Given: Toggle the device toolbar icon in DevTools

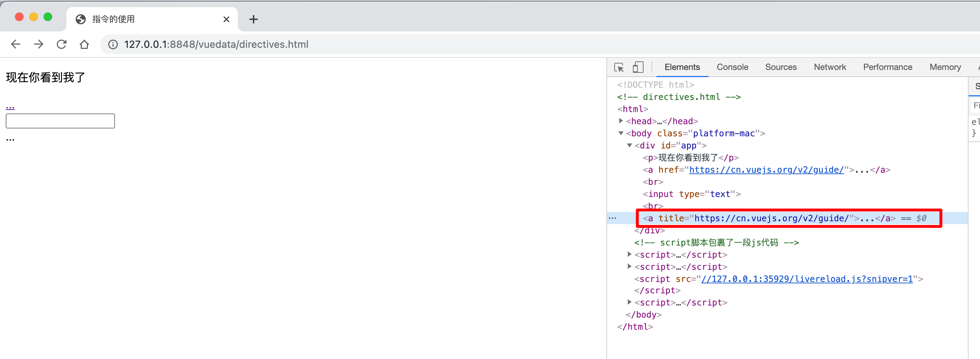Looking at the screenshot, I should (x=638, y=67).
